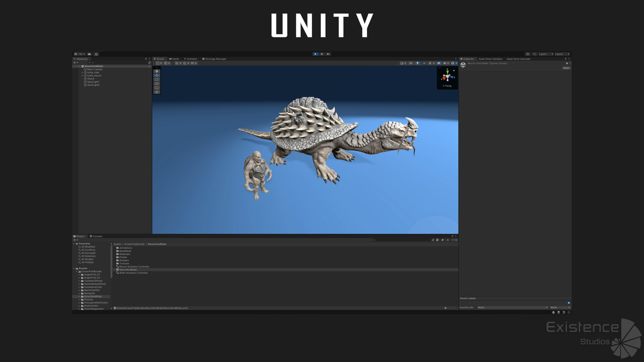
Task: Toggle scene audio in the Scene toolbar
Action: pyautogui.click(x=424, y=63)
